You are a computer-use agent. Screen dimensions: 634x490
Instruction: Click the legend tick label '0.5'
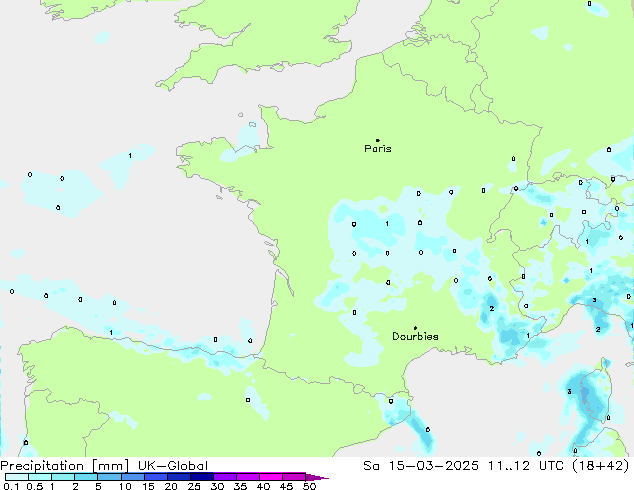pos(35,486)
